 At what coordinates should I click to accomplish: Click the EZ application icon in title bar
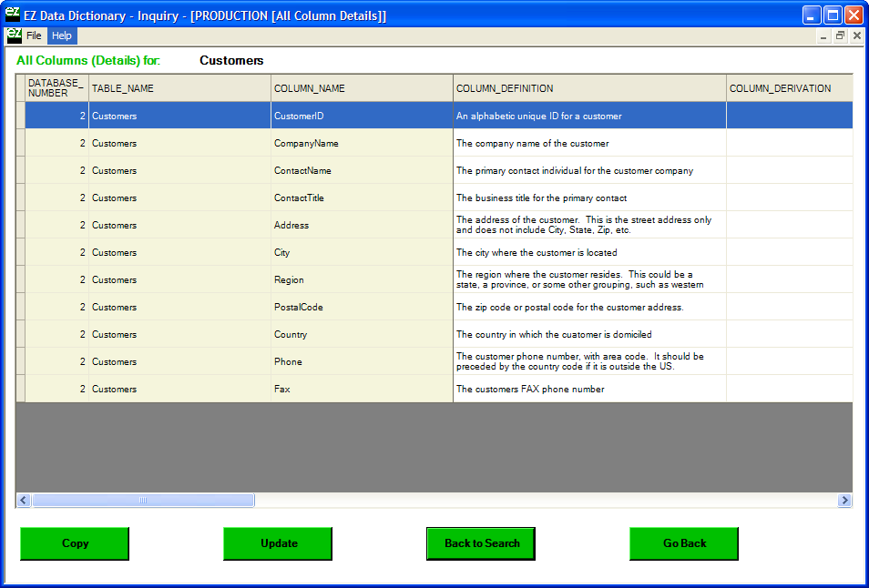click(x=14, y=15)
